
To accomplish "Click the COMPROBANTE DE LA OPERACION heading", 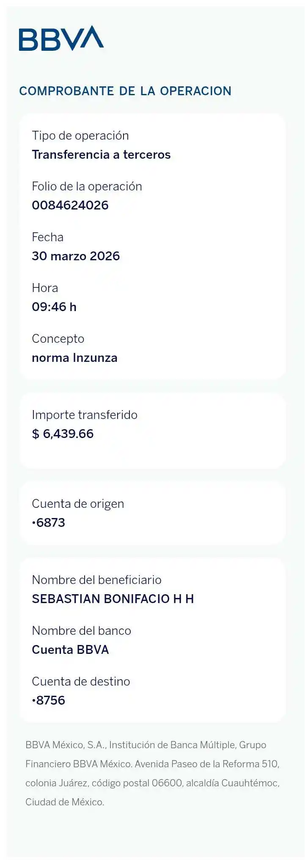I will click(x=125, y=91).
